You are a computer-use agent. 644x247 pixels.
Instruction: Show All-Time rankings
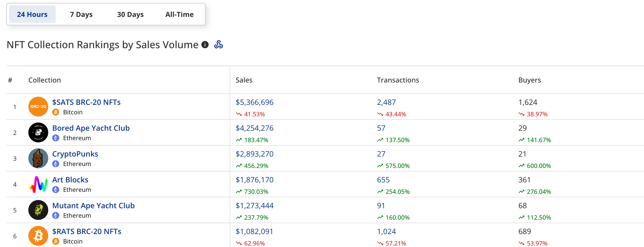point(179,14)
